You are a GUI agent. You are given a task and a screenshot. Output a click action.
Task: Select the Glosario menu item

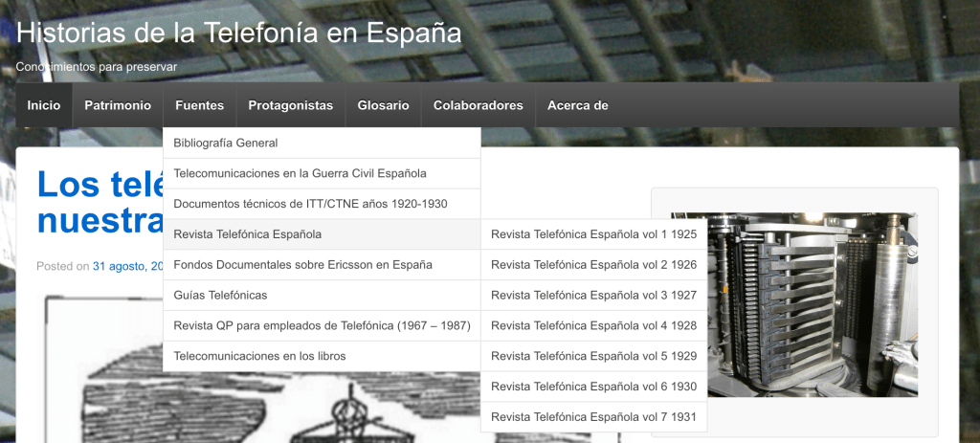[x=383, y=105]
